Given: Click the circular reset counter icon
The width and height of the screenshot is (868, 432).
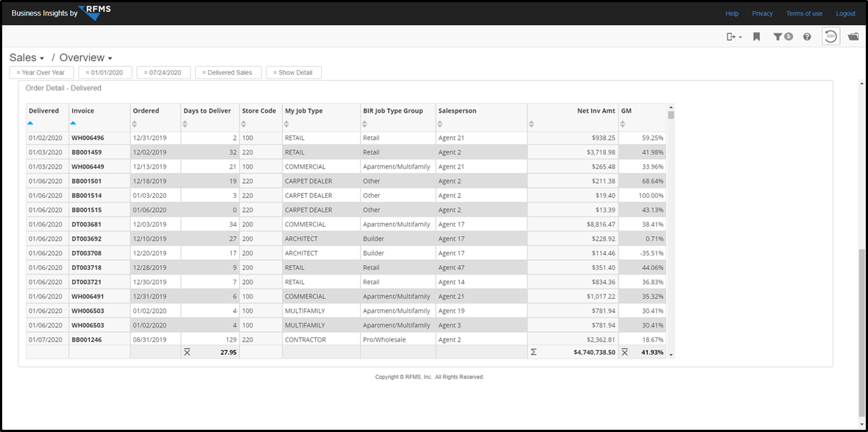Looking at the screenshot, I should (x=831, y=37).
